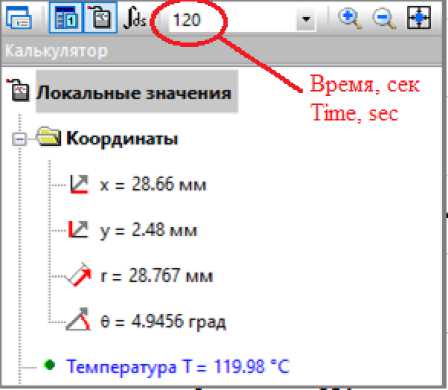Viewport: 448px width, 390px height.
Task: Collapse the Координаты tree node
Action: pos(19,139)
